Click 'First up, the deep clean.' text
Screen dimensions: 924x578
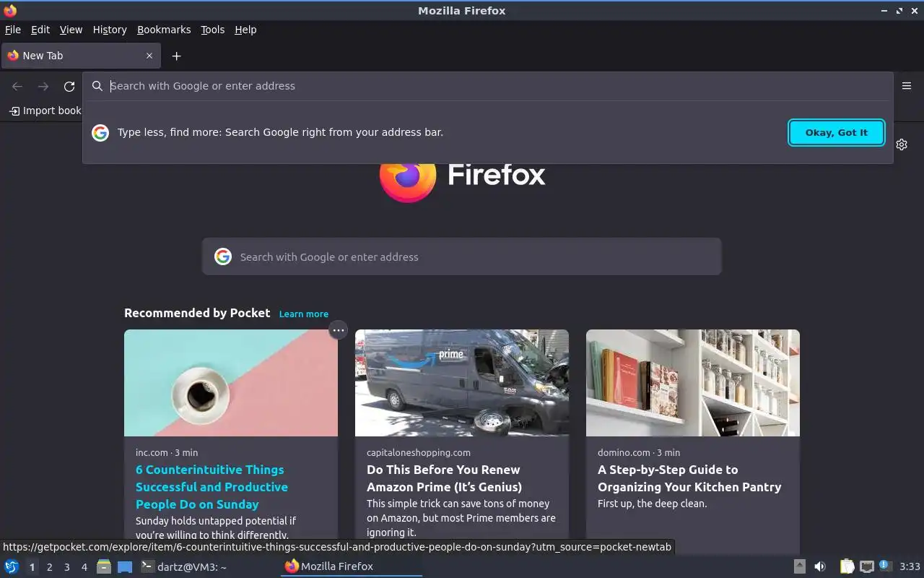pyautogui.click(x=652, y=504)
